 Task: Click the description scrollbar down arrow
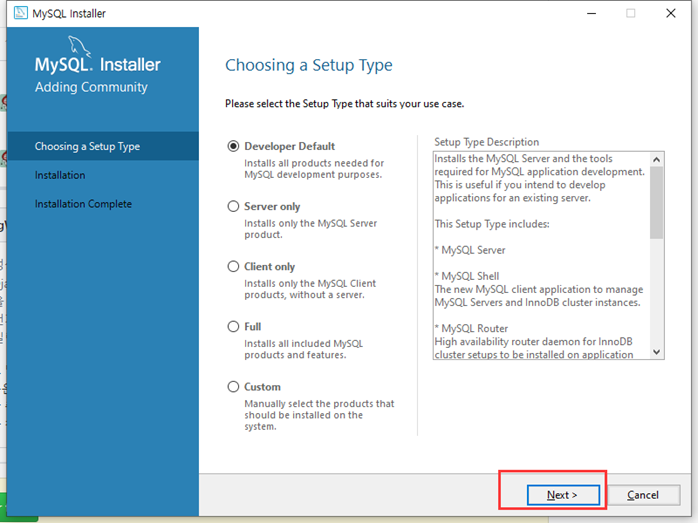tap(656, 352)
